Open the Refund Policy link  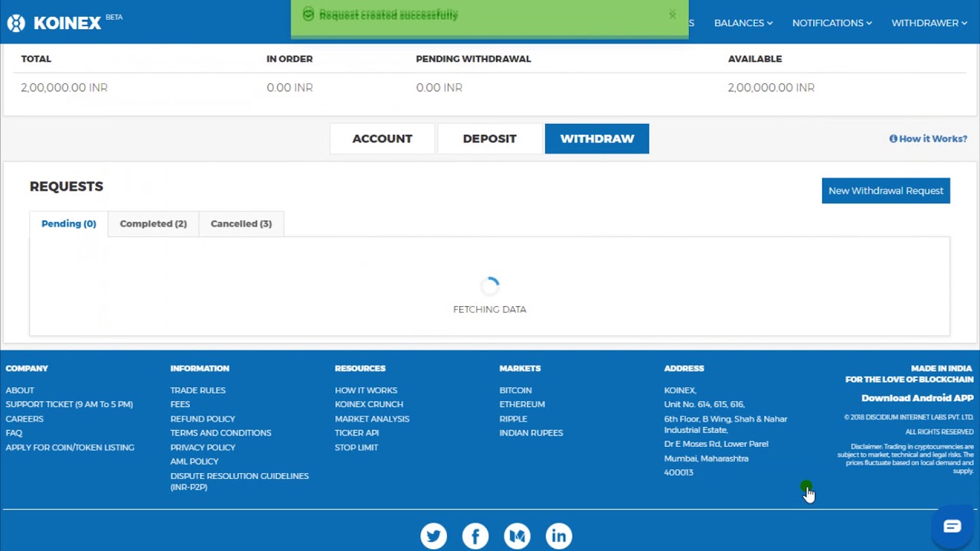coord(202,419)
